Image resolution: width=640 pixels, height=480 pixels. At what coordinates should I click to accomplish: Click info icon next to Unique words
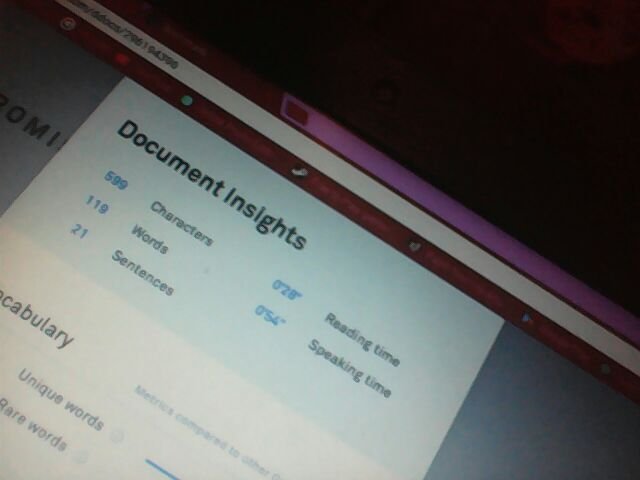point(118,437)
